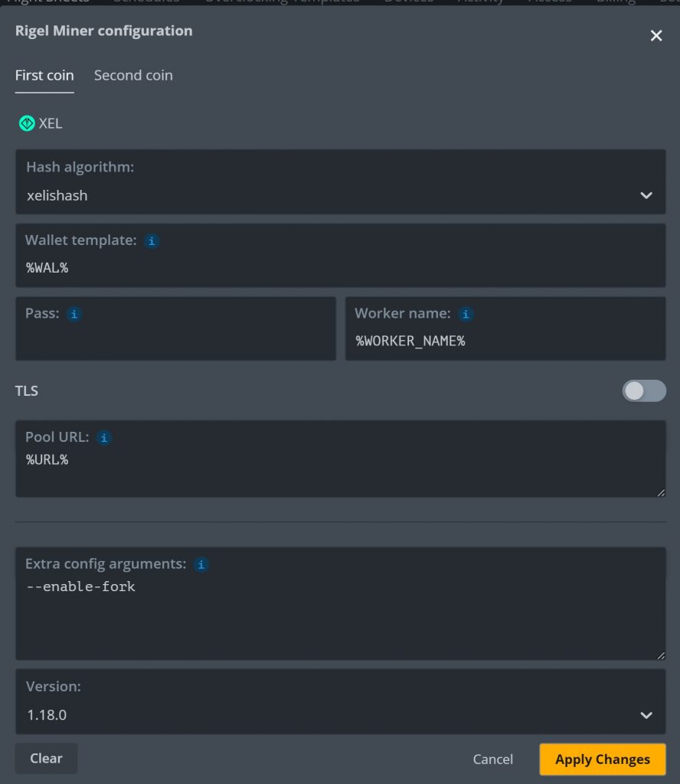Viewport: 680px width, 784px height.
Task: Click the Cancel button
Action: point(493,759)
